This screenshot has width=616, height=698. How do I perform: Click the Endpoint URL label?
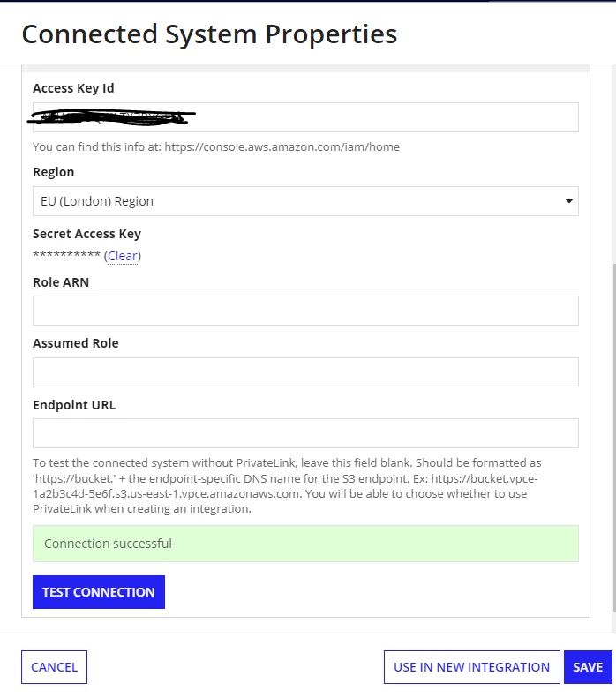[74, 405]
